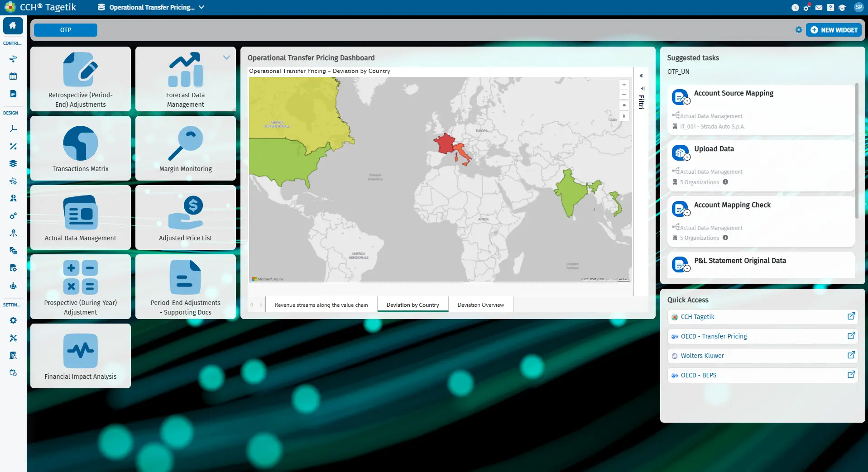
Task: Click the NEW WIDGET button
Action: pyautogui.click(x=834, y=30)
